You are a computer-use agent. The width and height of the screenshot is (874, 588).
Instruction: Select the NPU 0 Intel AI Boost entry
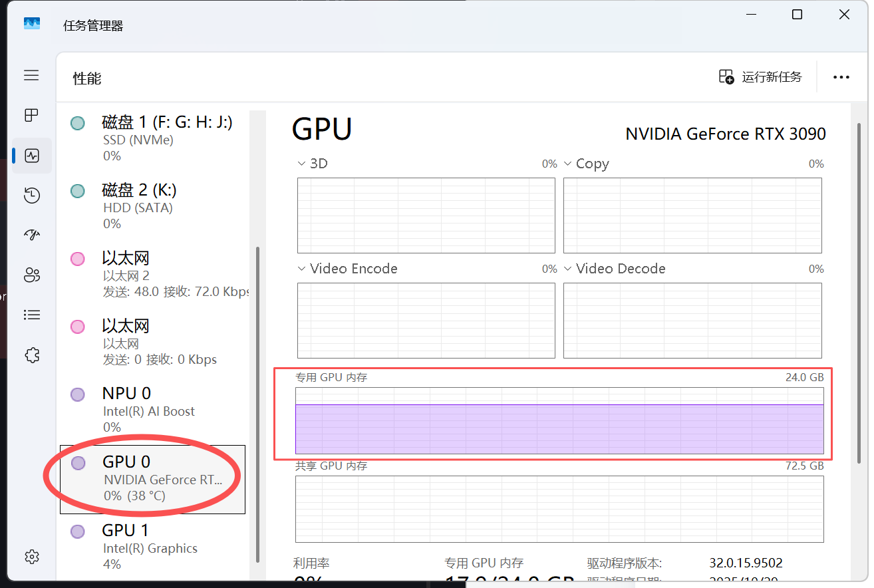point(152,410)
